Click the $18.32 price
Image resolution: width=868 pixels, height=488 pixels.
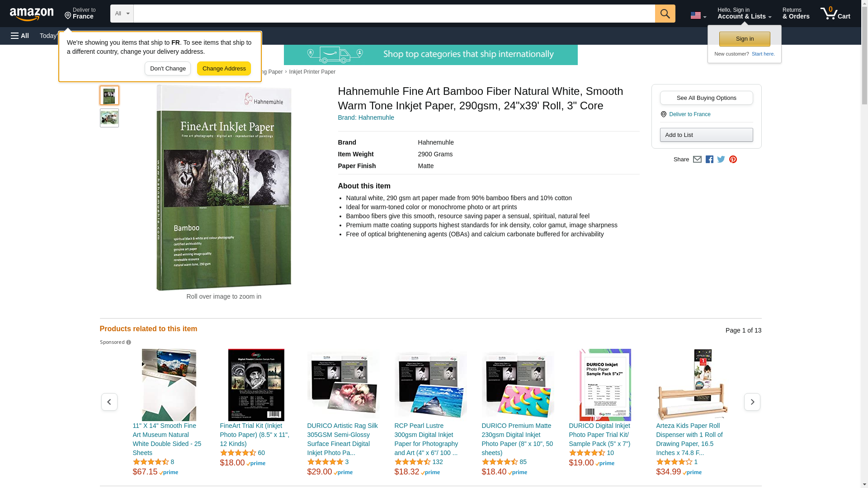click(x=407, y=472)
